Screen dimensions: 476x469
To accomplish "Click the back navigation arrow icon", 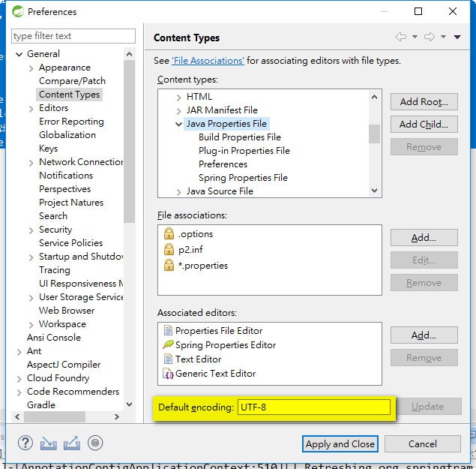I will click(401, 37).
